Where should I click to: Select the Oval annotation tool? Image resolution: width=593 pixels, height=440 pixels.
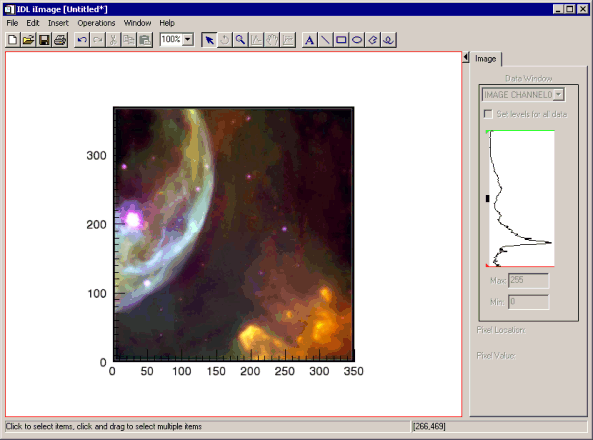[x=357, y=40]
